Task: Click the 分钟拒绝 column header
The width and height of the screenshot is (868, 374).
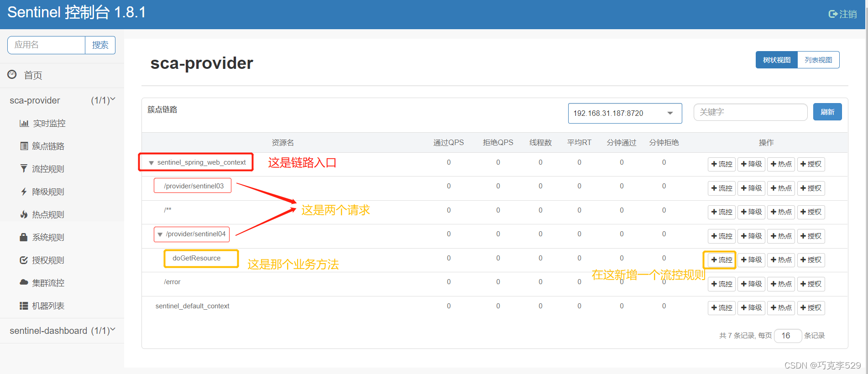Action: 664,143
